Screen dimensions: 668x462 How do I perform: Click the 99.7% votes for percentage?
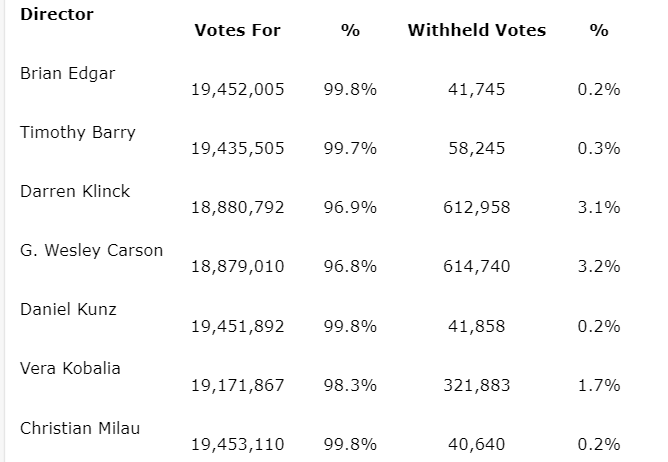click(x=350, y=148)
